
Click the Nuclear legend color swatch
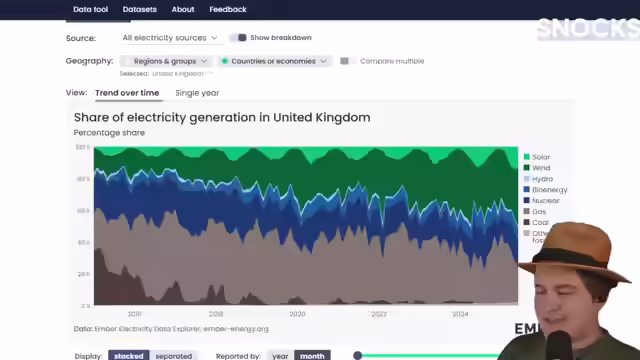(527, 200)
